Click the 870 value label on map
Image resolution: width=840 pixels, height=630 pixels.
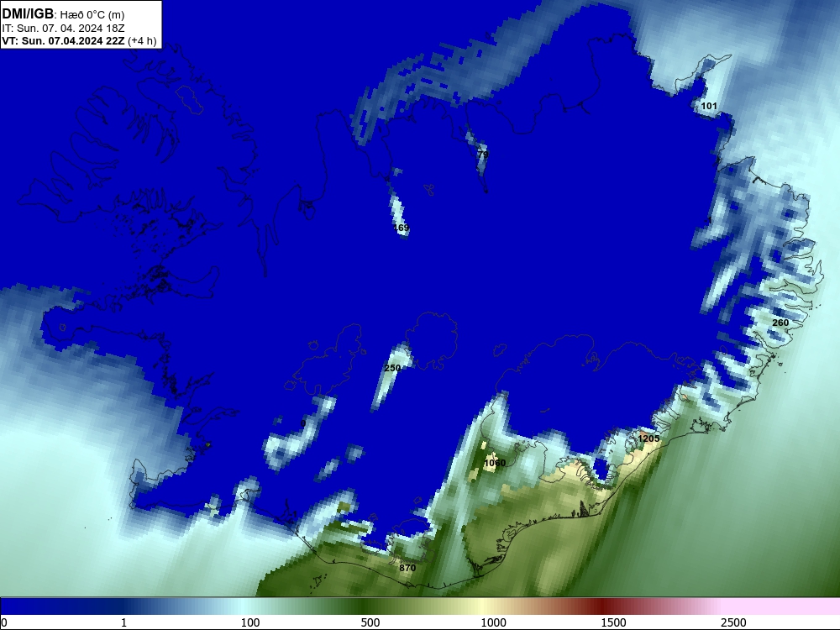click(407, 568)
